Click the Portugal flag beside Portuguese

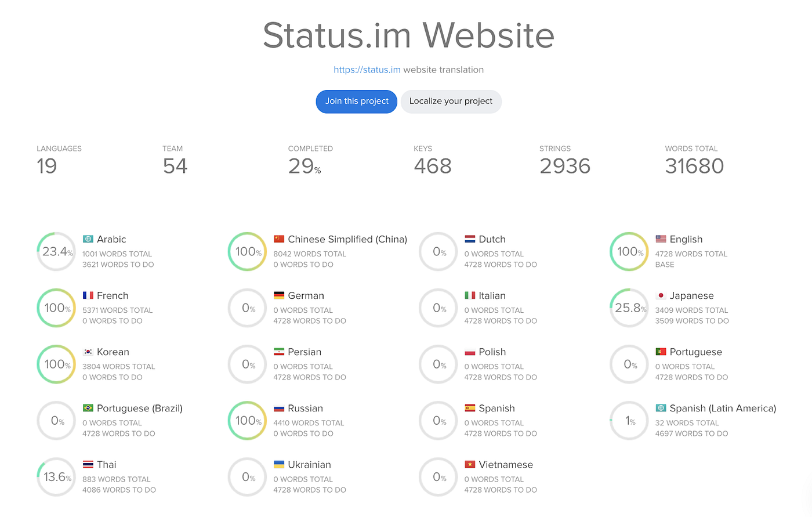click(x=661, y=352)
